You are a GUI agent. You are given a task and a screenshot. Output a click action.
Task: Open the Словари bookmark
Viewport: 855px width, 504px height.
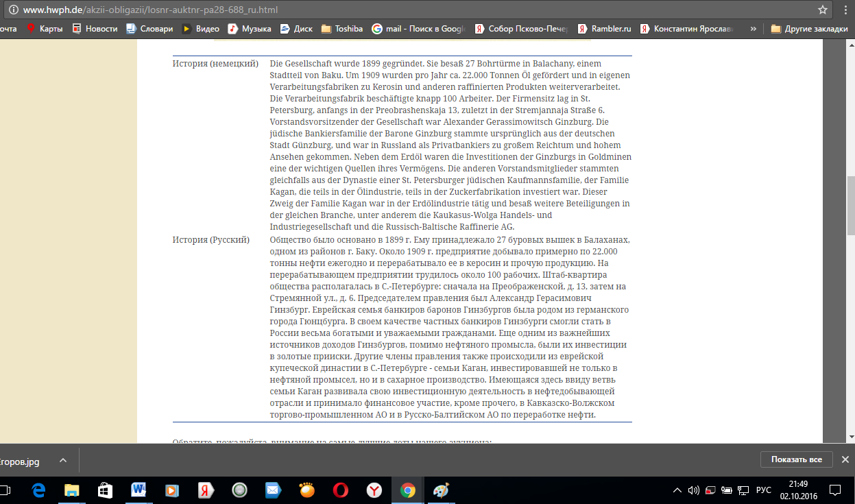click(x=149, y=29)
